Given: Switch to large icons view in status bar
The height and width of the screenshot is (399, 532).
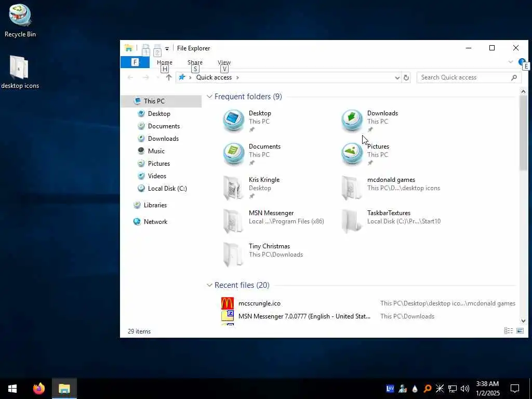Looking at the screenshot, I should 520,331.
